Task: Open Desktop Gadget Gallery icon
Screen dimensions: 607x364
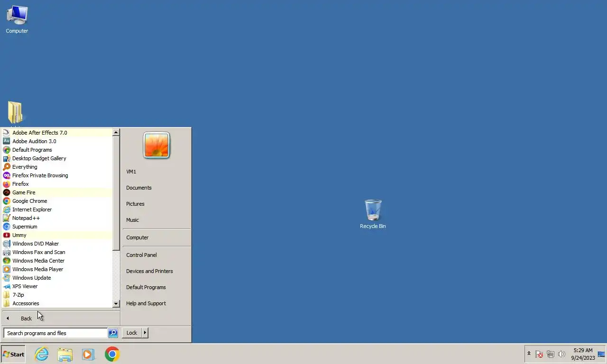Action: click(6, 158)
